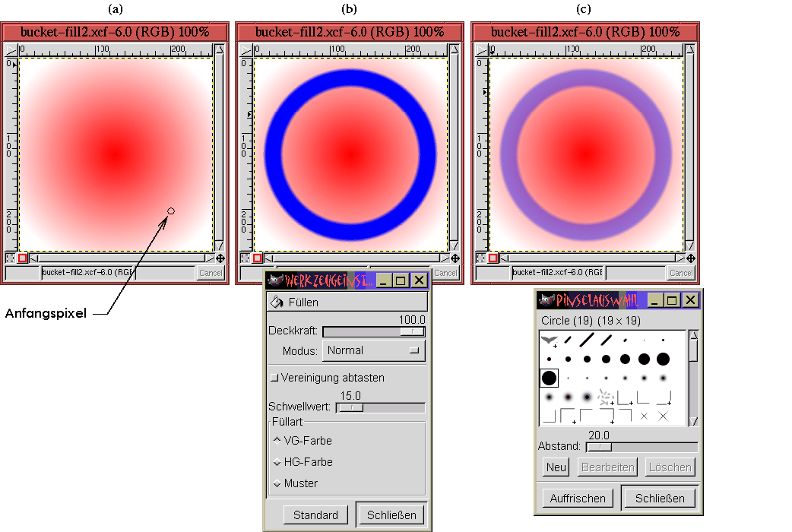The height and width of the screenshot is (532, 792).
Task: Pick the galaxy-shaped brush with plus sign
Action: 607,397
